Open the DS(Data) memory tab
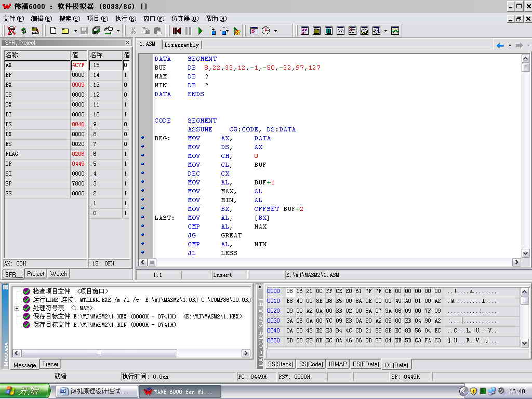The width and height of the screenshot is (532, 399). [x=396, y=365]
